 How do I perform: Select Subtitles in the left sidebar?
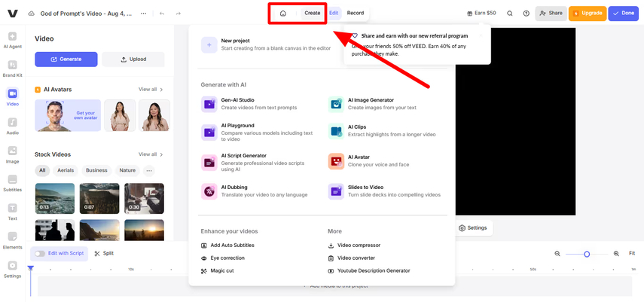click(13, 183)
